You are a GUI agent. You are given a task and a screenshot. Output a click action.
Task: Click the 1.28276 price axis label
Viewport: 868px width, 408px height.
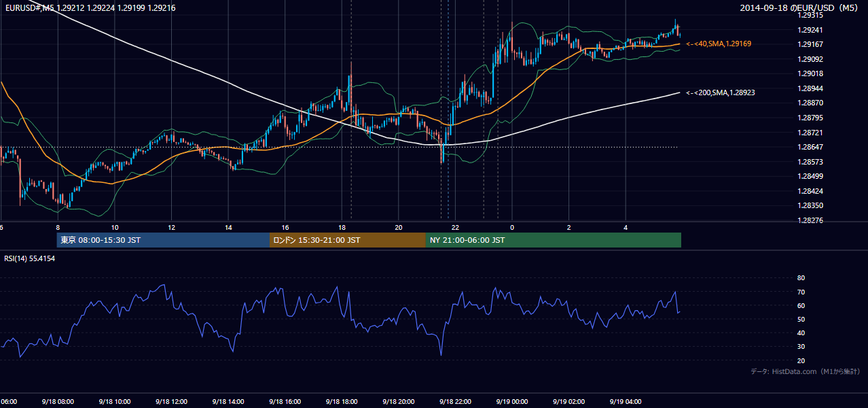pos(810,220)
